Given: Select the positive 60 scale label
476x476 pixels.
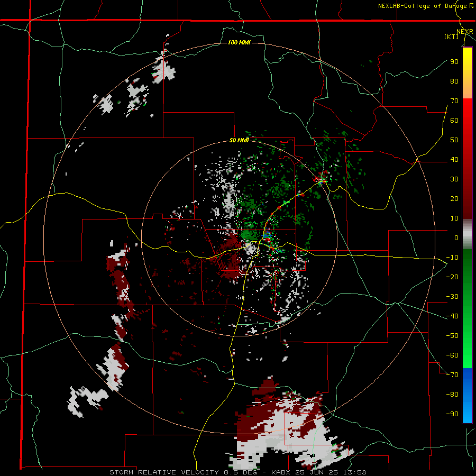Looking at the screenshot, I should (454, 121).
